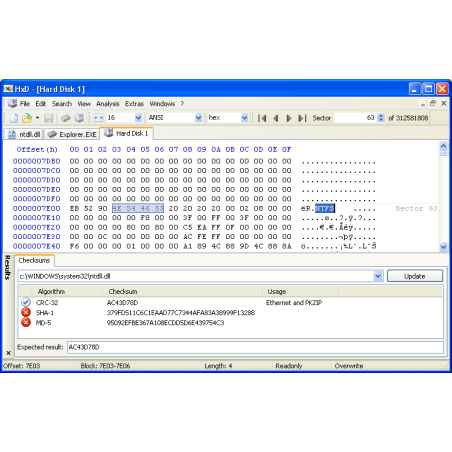The width and height of the screenshot is (452, 452).
Task: Click the ntdll.dll tab file icon
Action: coord(12,134)
